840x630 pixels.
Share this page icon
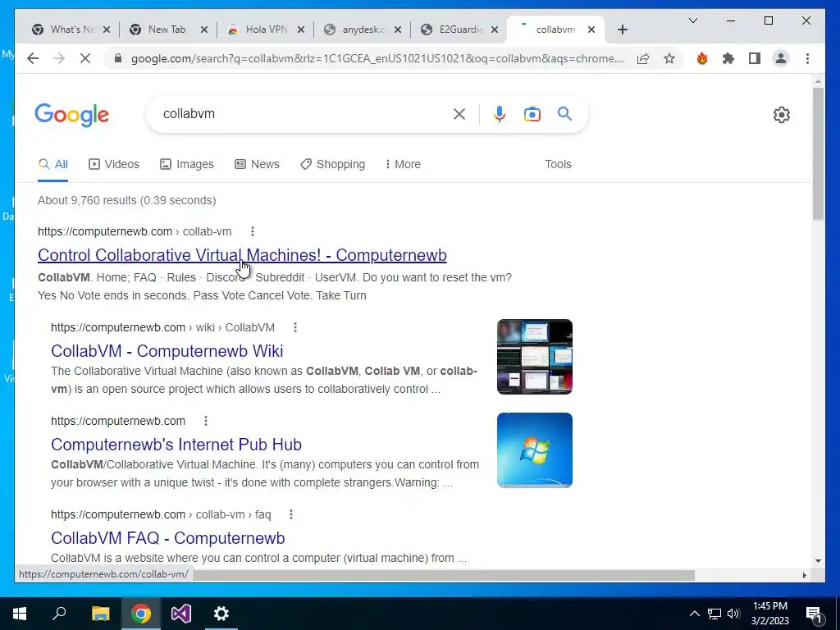643,58
